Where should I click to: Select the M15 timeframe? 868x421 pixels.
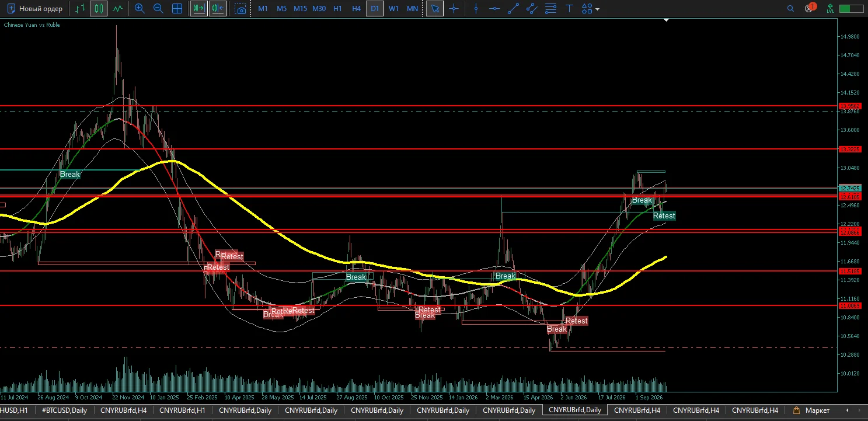tap(300, 9)
